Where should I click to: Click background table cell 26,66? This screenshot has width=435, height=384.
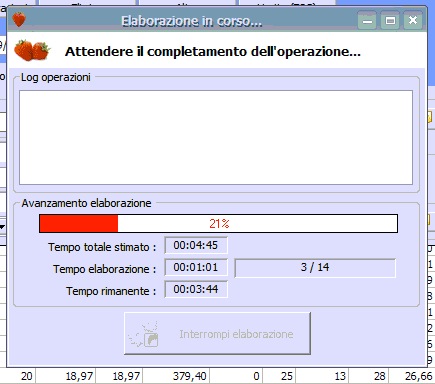coord(419,376)
